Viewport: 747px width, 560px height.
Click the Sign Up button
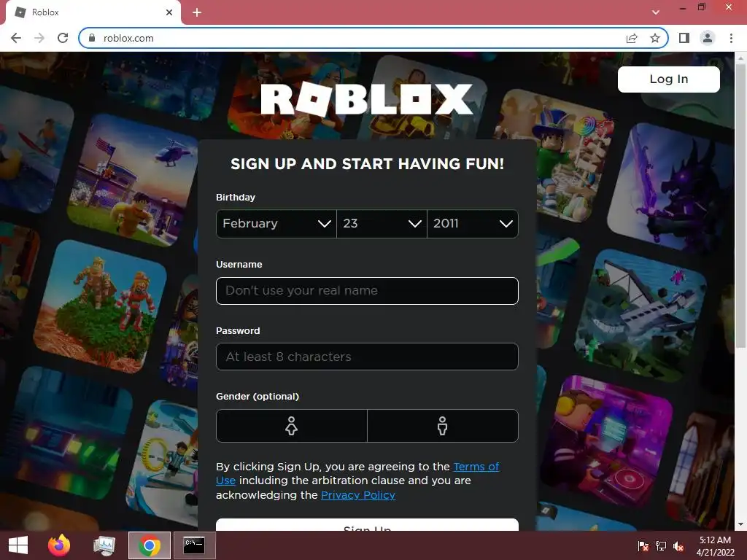tap(367, 525)
